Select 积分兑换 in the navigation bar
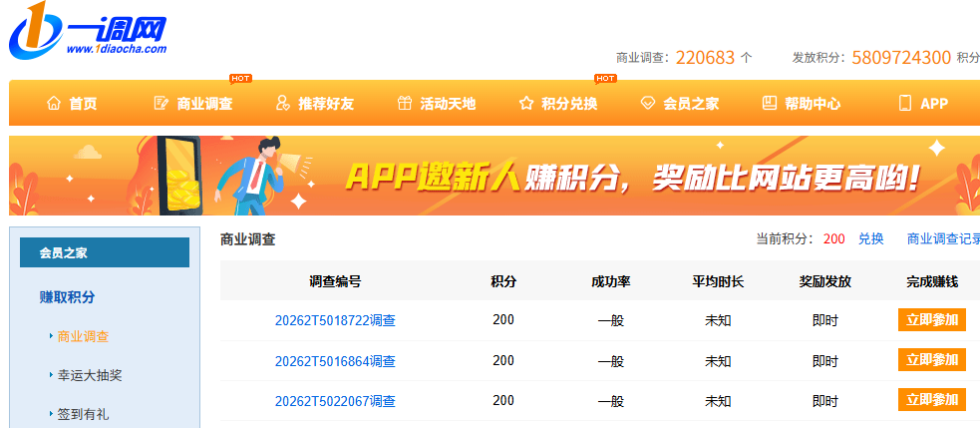 [569, 104]
